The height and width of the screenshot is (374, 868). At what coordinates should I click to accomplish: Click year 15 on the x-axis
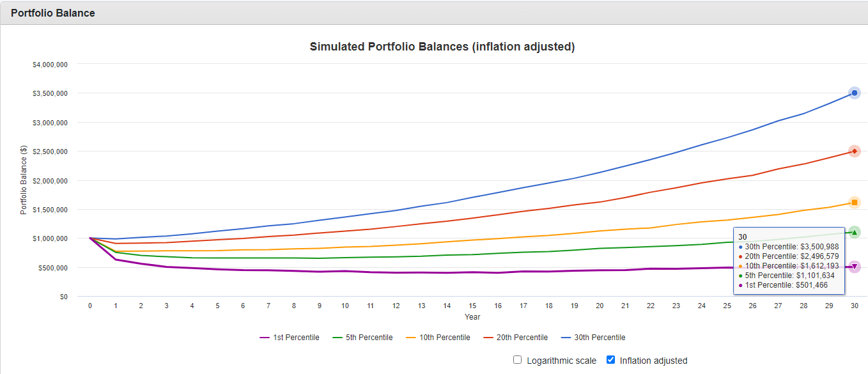(472, 306)
